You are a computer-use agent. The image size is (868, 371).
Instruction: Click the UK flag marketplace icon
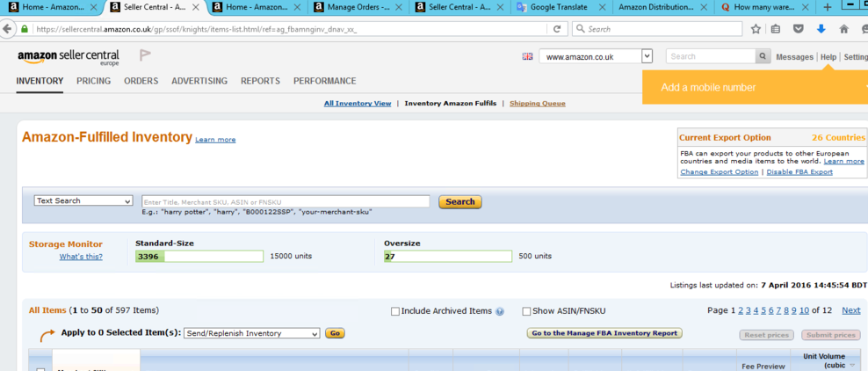click(527, 56)
